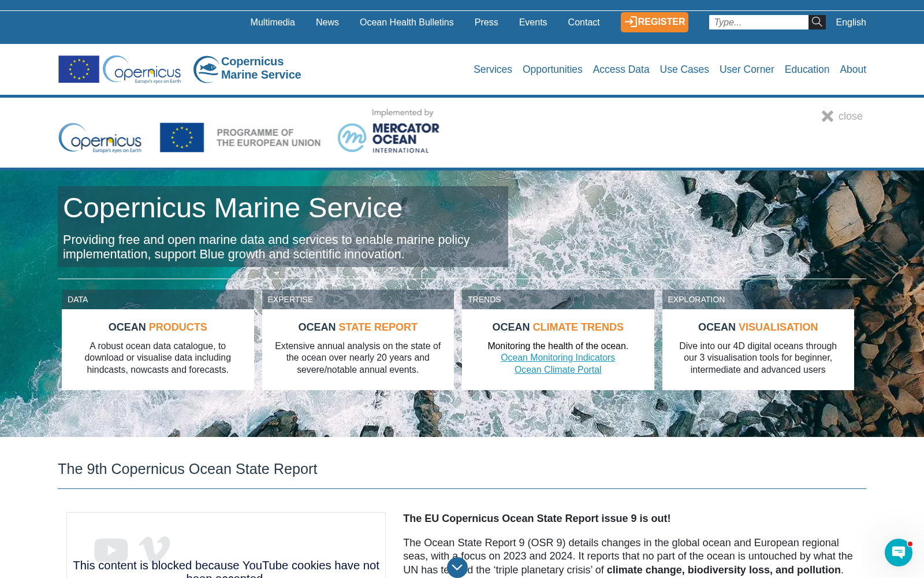Open the Events menu item
The height and width of the screenshot is (578, 924).
pyautogui.click(x=533, y=22)
